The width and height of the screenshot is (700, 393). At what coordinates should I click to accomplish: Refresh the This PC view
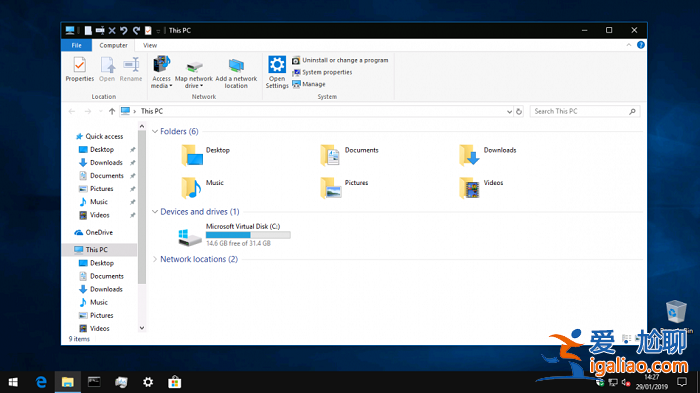[x=519, y=112]
